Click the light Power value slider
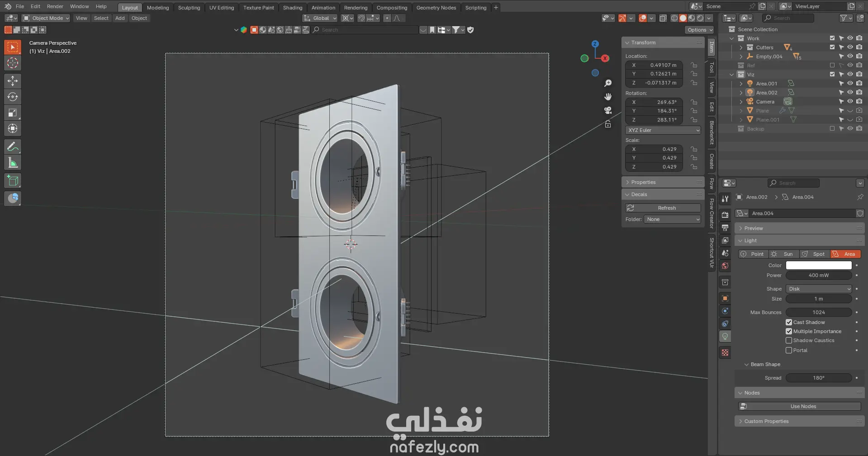Screen dimensions: 868x456 (819, 275)
